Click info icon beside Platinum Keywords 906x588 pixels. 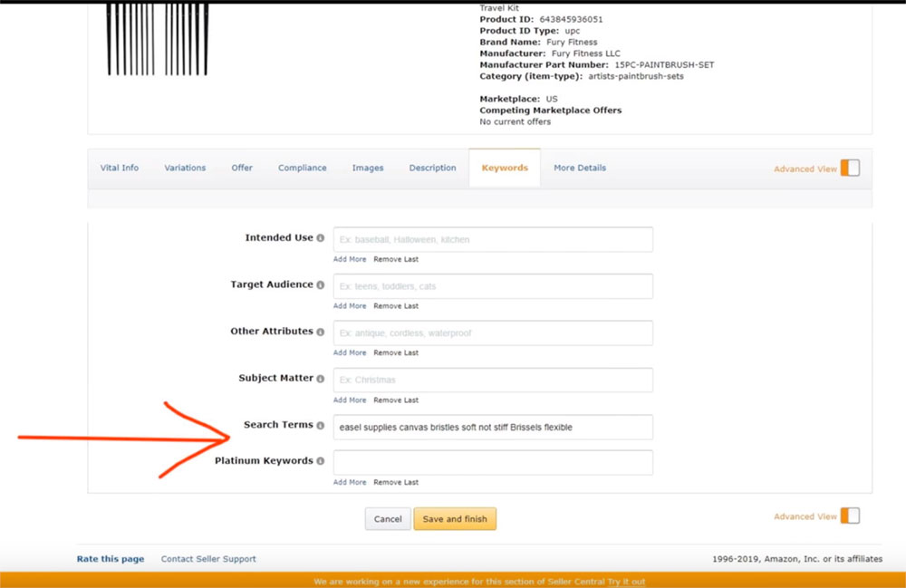[x=321, y=461]
